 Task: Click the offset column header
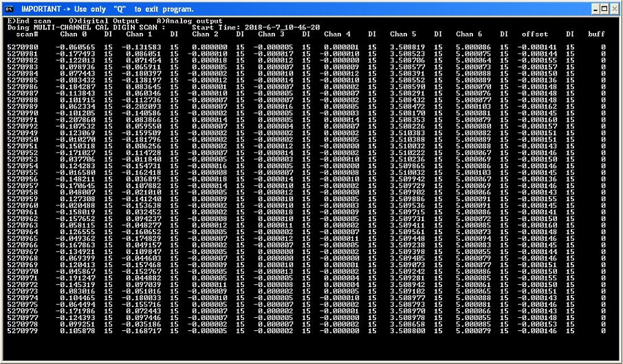click(x=535, y=34)
